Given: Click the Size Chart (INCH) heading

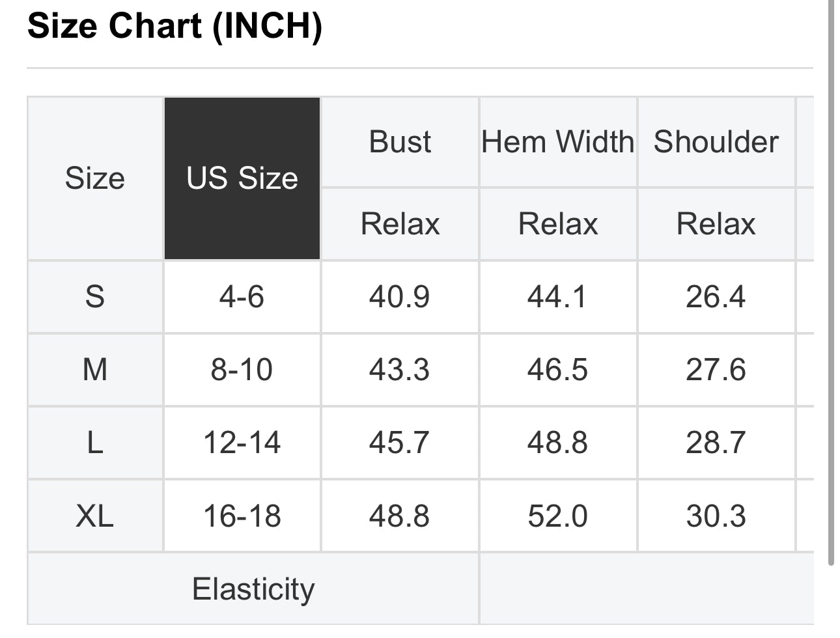Looking at the screenshot, I should click(x=175, y=27).
